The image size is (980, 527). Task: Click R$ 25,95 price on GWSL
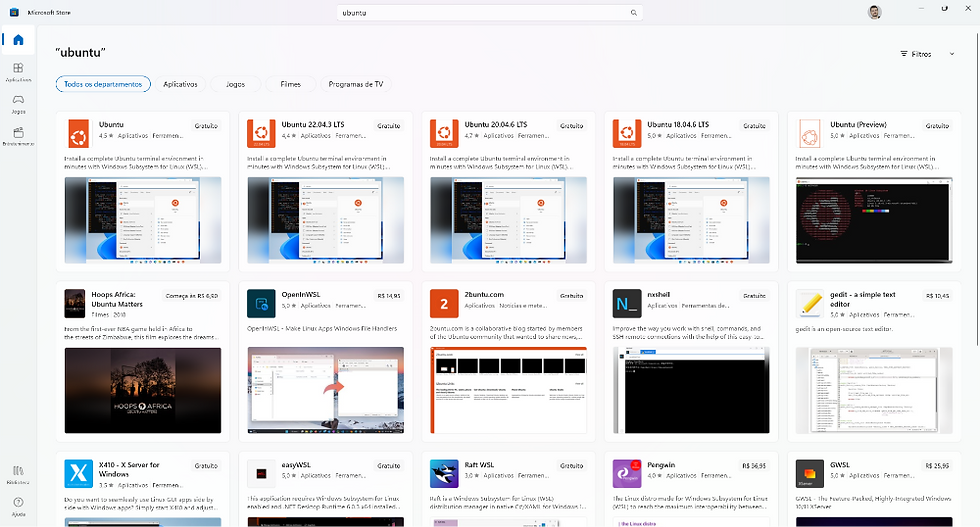point(937,466)
